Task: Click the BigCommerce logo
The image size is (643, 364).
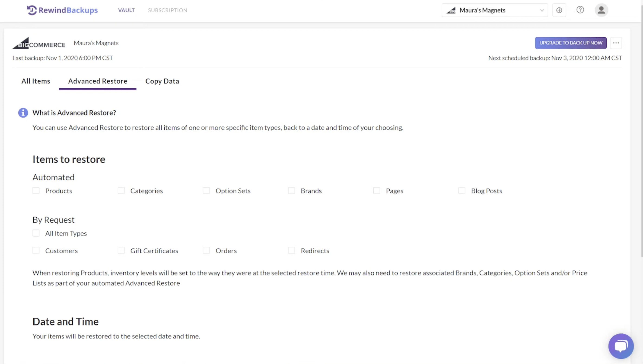Action: click(39, 43)
